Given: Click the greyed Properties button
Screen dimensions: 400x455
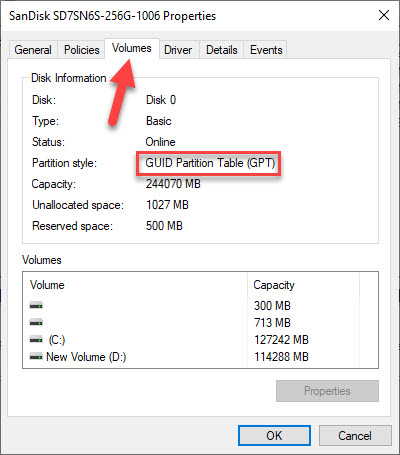Looking at the screenshot, I should click(327, 391).
